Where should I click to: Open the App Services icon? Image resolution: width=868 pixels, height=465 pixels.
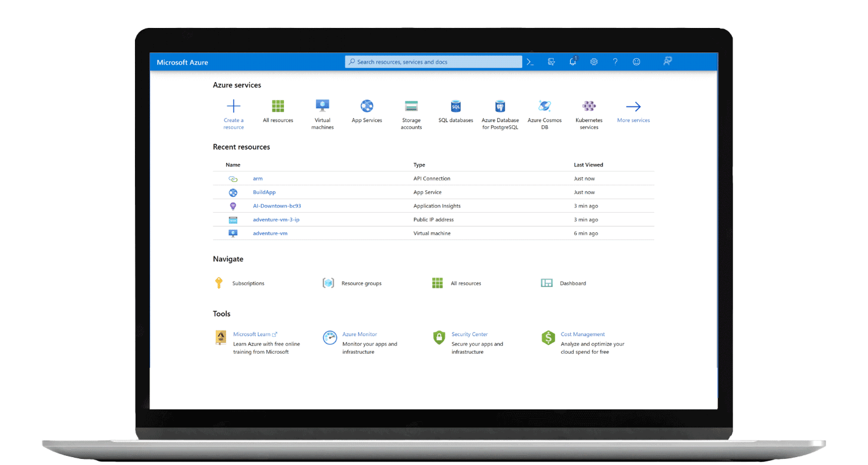[x=367, y=106]
